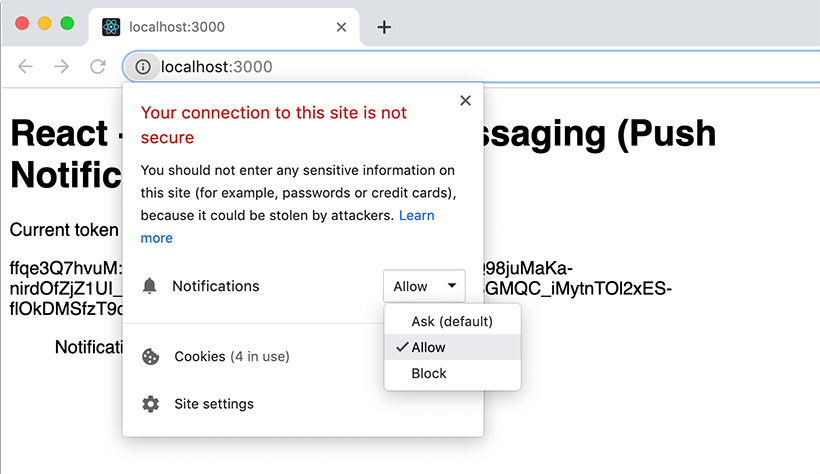Select Ask (default) notification option

452,321
